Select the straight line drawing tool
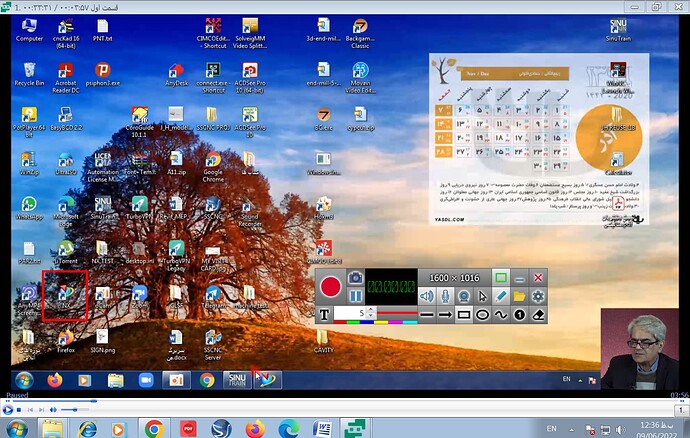This screenshot has height=438, width=690. (x=427, y=315)
